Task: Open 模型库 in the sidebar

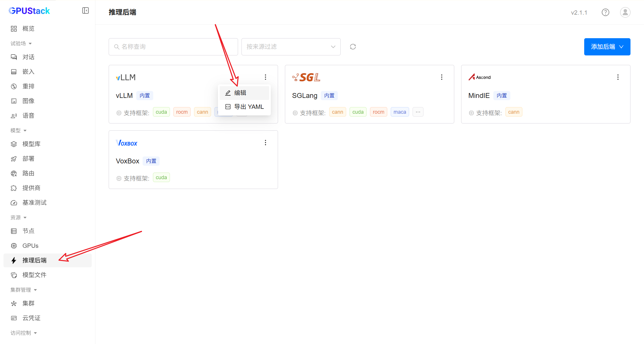Action: tap(31, 144)
